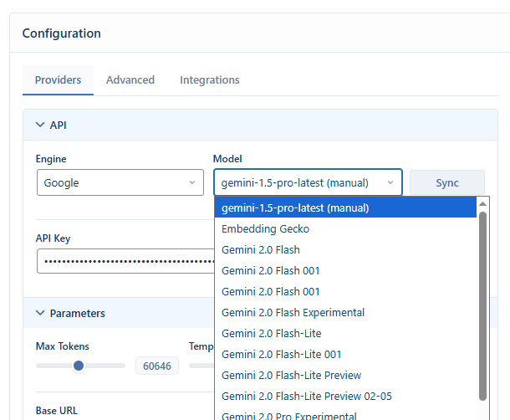Switch to the Providers tab
Image resolution: width=510 pixels, height=420 pixels.
[x=58, y=80]
